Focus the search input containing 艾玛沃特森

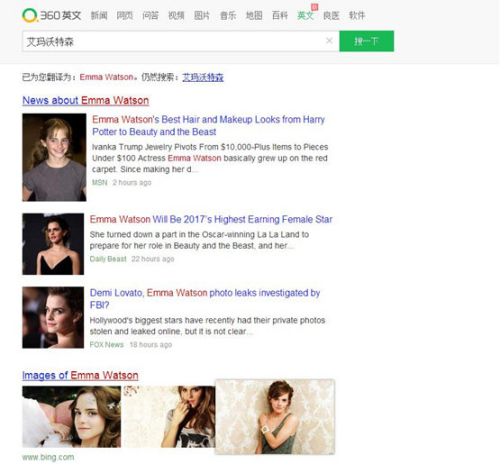click(x=181, y=41)
